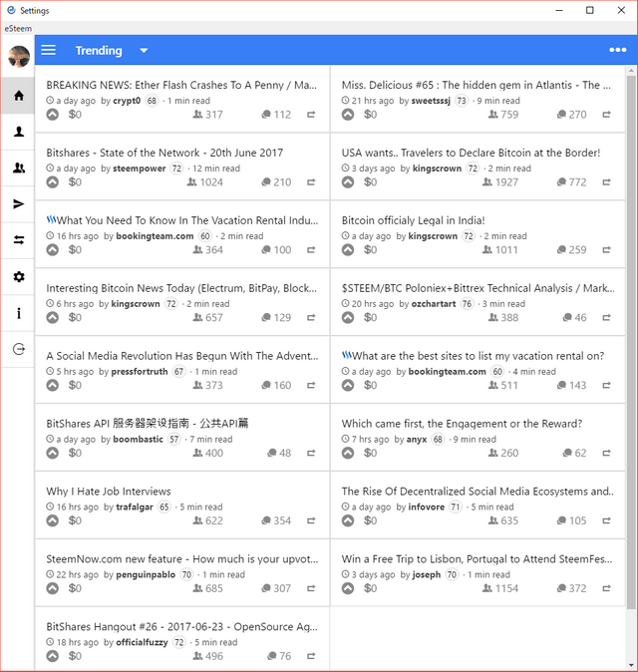The width and height of the screenshot is (638, 672).
Task: Click the vertical scrollbar thumb
Action: coord(631,342)
